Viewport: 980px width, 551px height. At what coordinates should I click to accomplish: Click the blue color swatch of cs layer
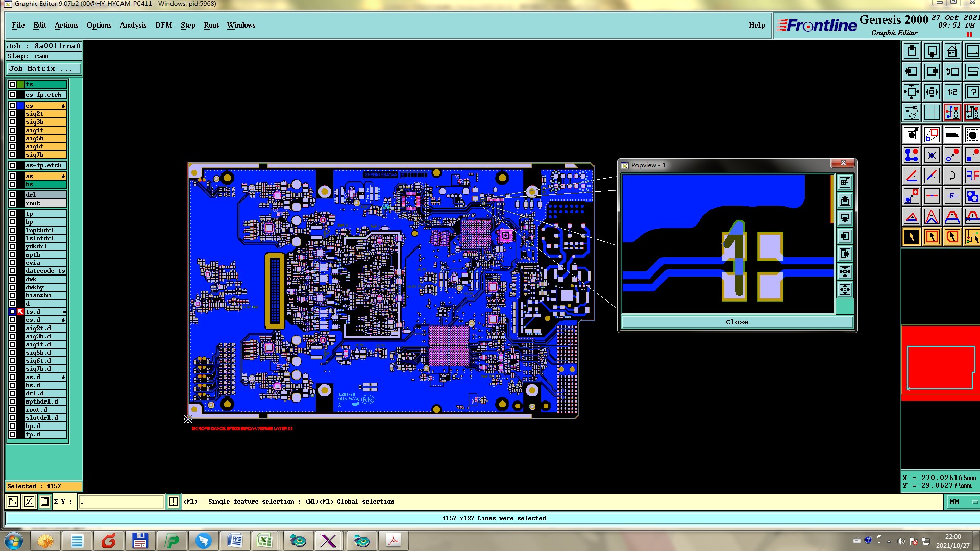(20, 106)
